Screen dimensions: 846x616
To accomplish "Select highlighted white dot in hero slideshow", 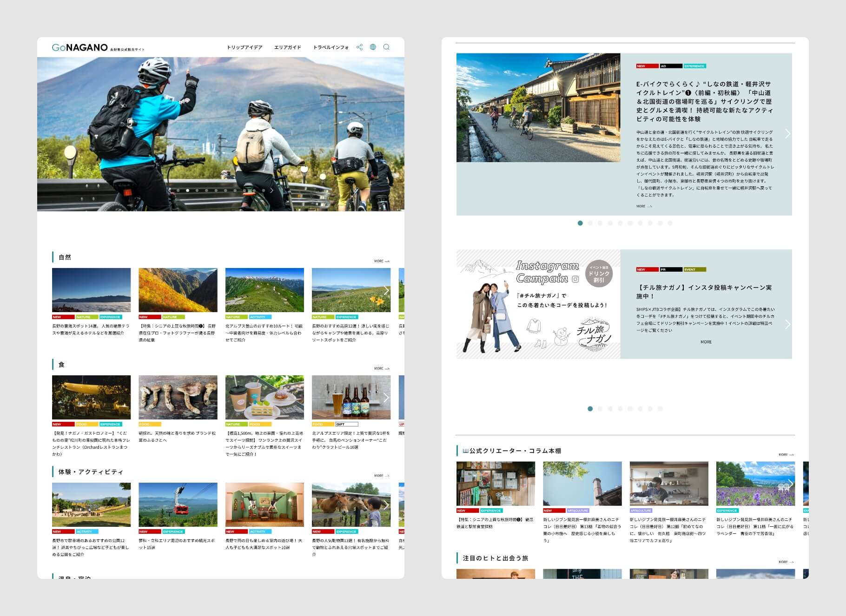I will 187,190.
